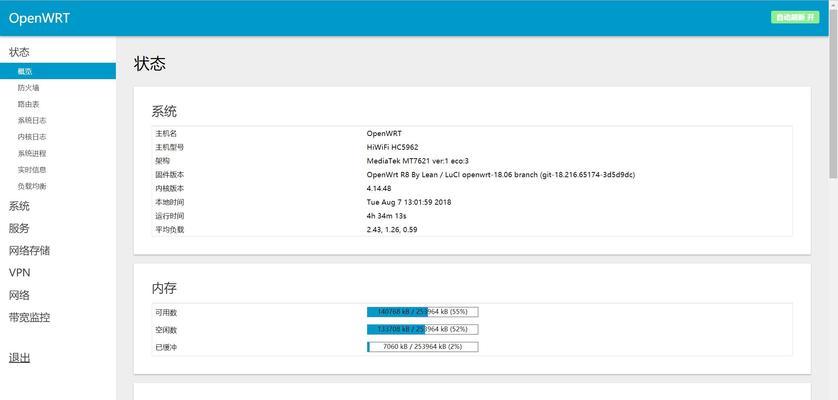Viewport: 838px width, 400px height.
Task: Expand the 网络存储 sidebar section
Action: coord(29,250)
